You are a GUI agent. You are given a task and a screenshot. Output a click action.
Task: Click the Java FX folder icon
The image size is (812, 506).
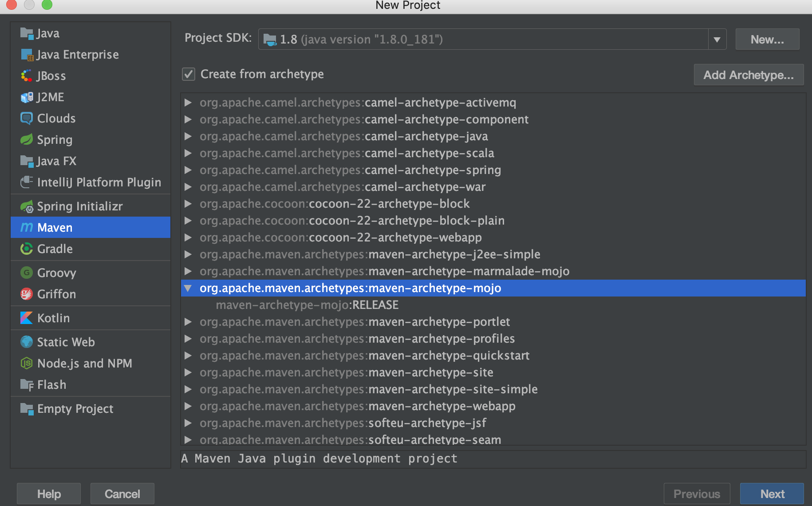click(27, 161)
